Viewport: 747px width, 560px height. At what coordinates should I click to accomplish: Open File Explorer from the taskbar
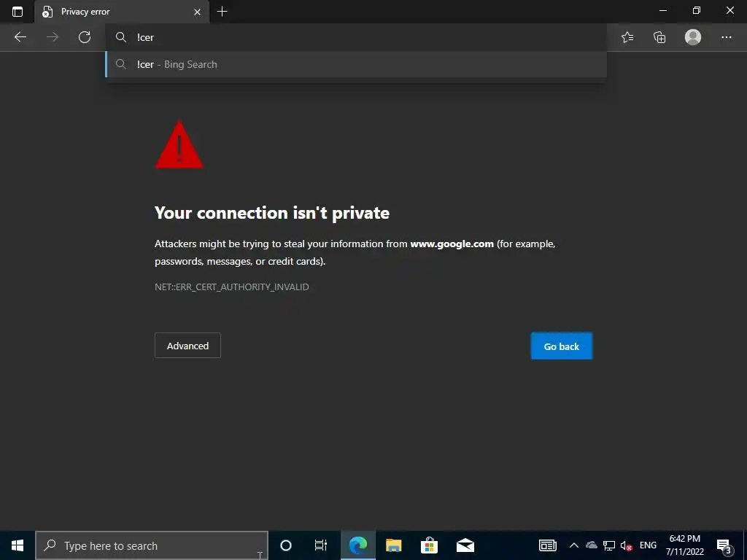coord(393,545)
